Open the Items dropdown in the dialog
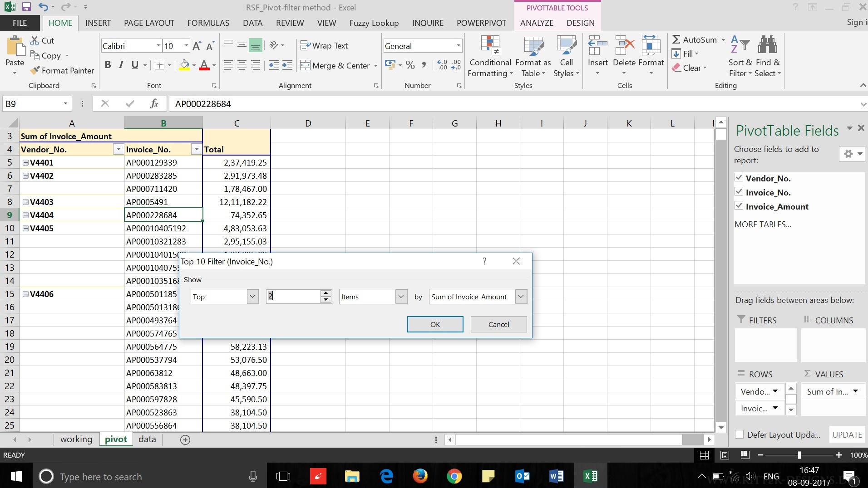 pos(401,297)
